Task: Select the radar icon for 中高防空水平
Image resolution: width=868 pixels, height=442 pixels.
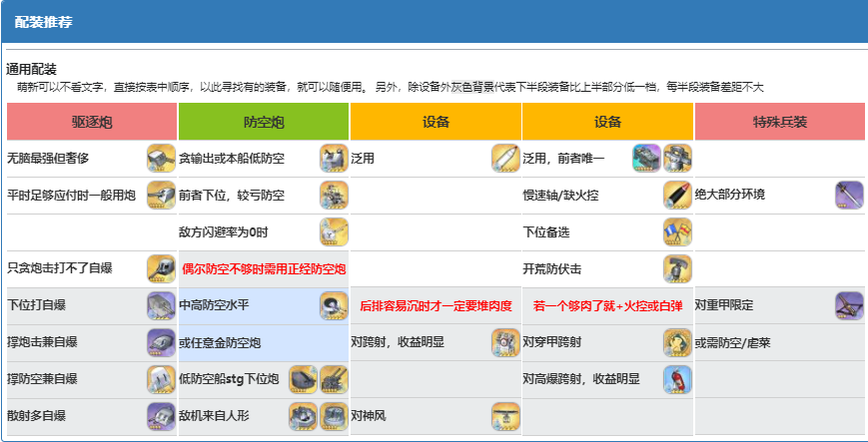Action: (334, 306)
